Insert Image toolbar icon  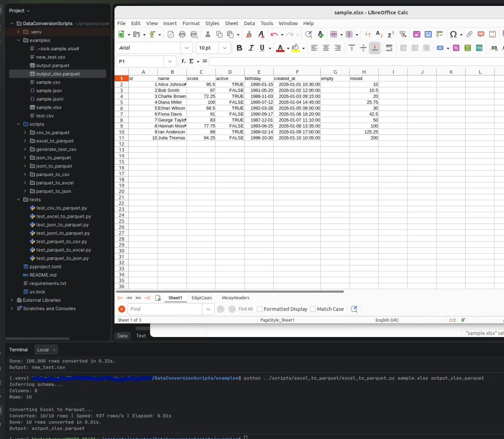[417, 34]
